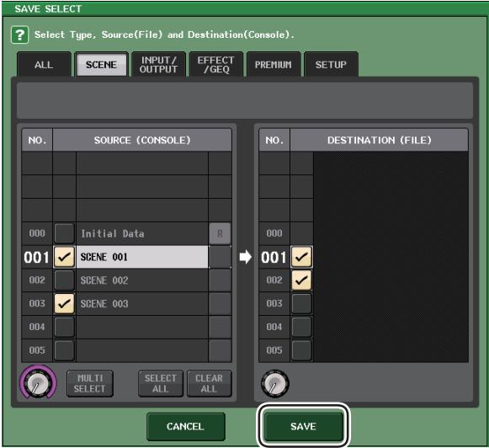Tick the source checkbox for row 004
489x448 pixels.
tap(64, 327)
